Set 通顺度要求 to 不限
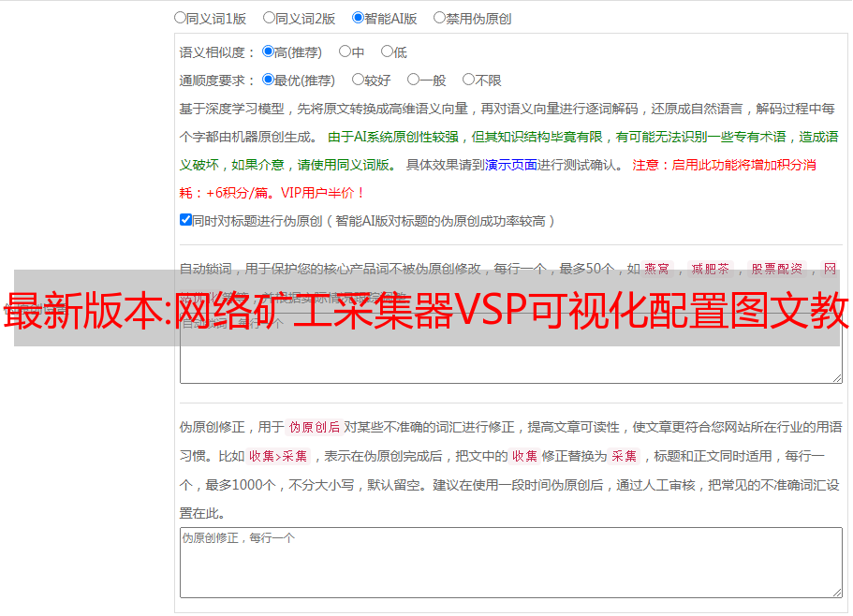Viewport: 853px width, 616px height. [x=468, y=80]
